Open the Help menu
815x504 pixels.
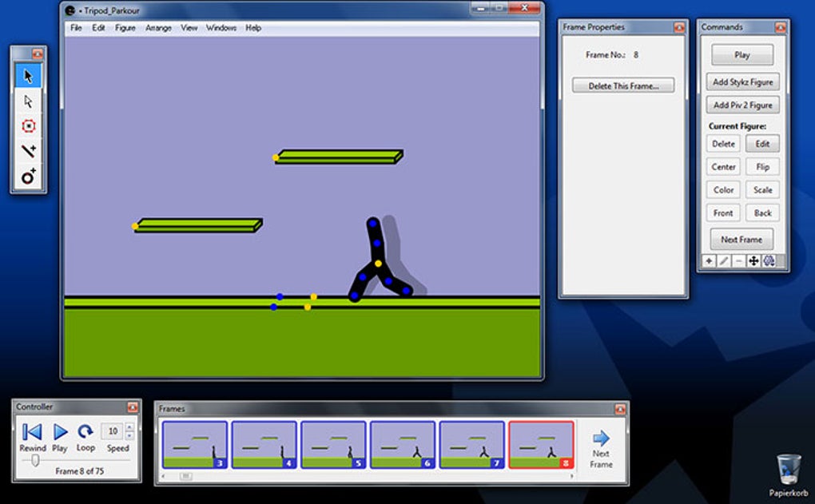click(x=253, y=28)
